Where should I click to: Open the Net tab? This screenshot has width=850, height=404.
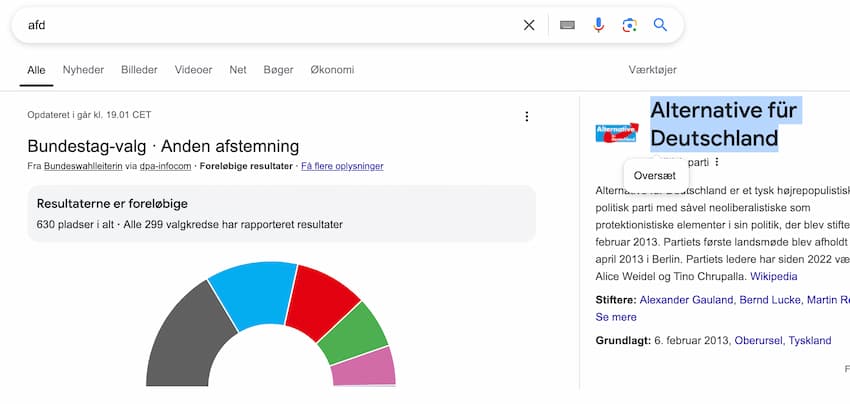238,70
